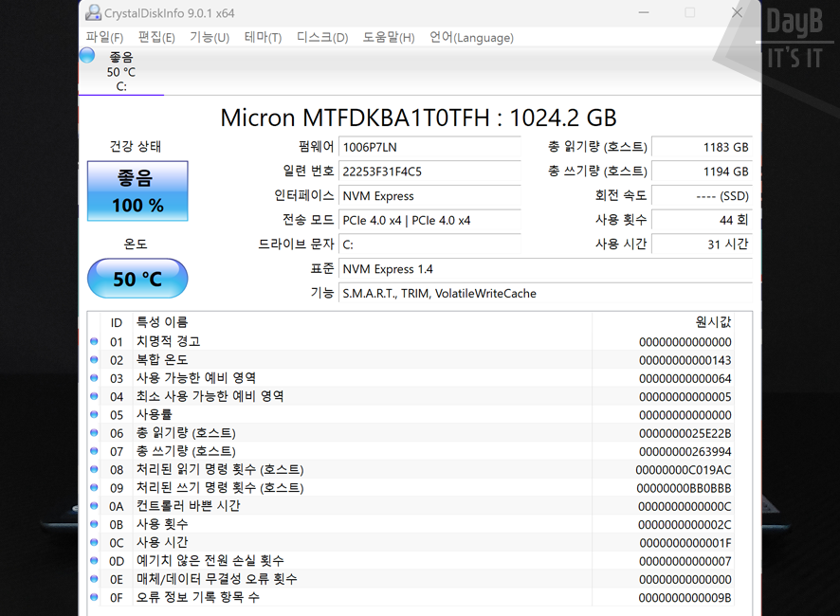Click status dot for 오류 정보 기록 항목 수
This screenshot has width=840, height=616.
coord(94,598)
